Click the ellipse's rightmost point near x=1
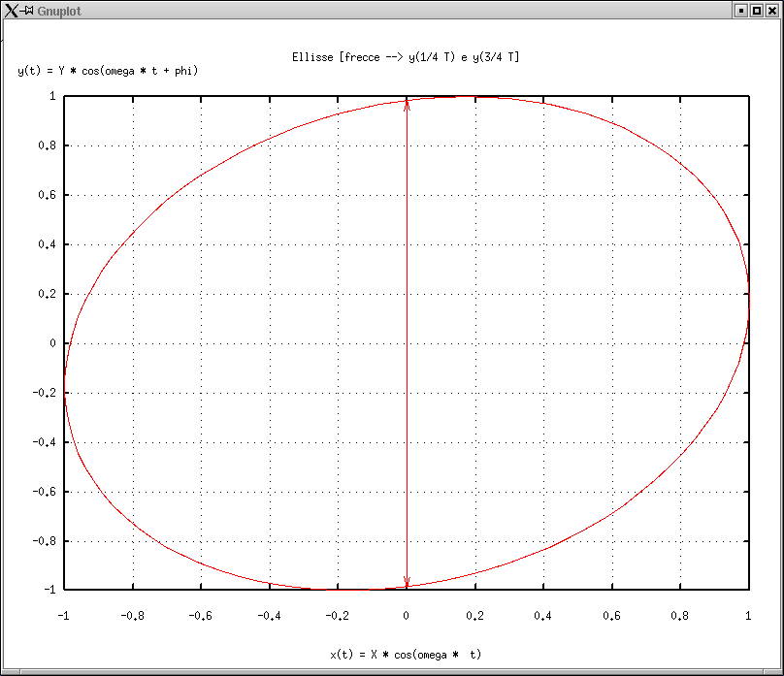This screenshot has height=676, width=784. click(748, 300)
